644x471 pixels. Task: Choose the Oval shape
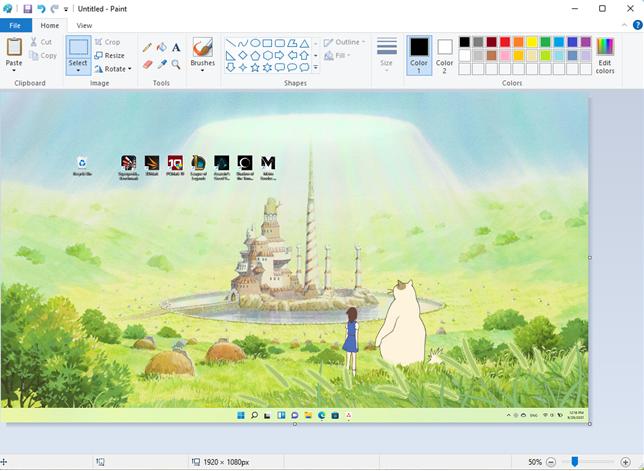pyautogui.click(x=255, y=43)
